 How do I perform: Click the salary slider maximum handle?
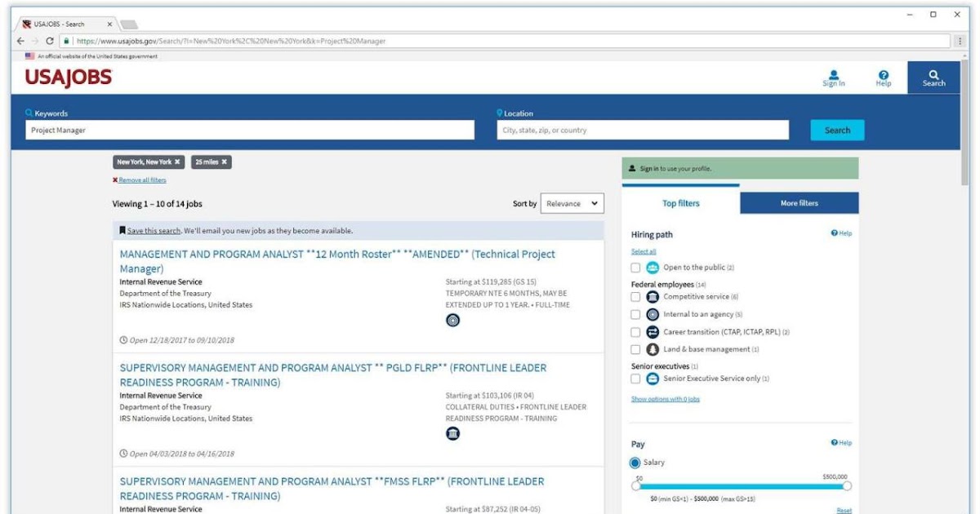pyautogui.click(x=847, y=485)
